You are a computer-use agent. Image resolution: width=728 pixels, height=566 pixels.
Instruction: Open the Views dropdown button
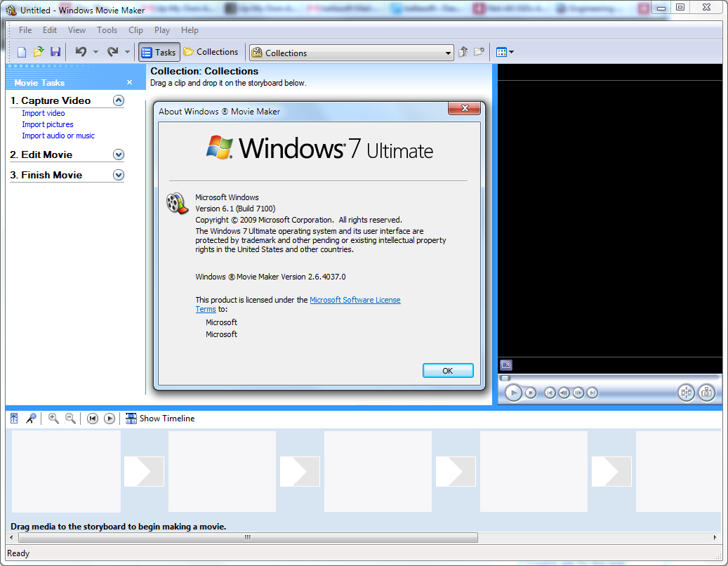click(505, 52)
